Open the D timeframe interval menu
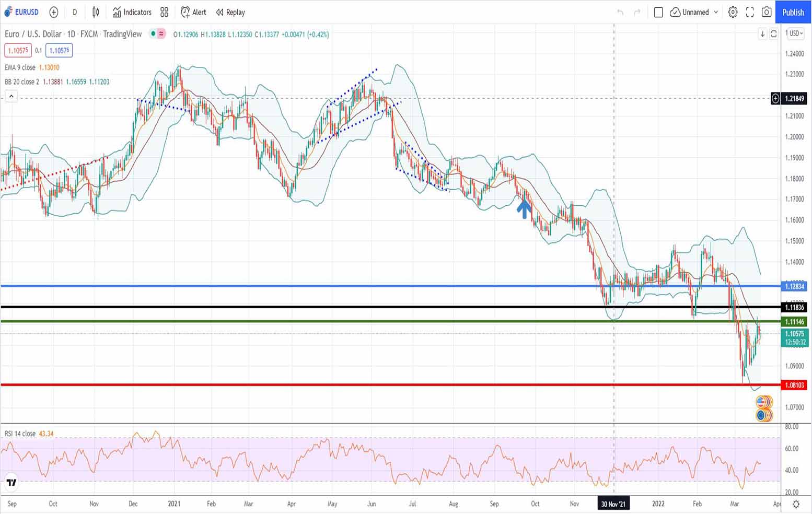 [75, 12]
